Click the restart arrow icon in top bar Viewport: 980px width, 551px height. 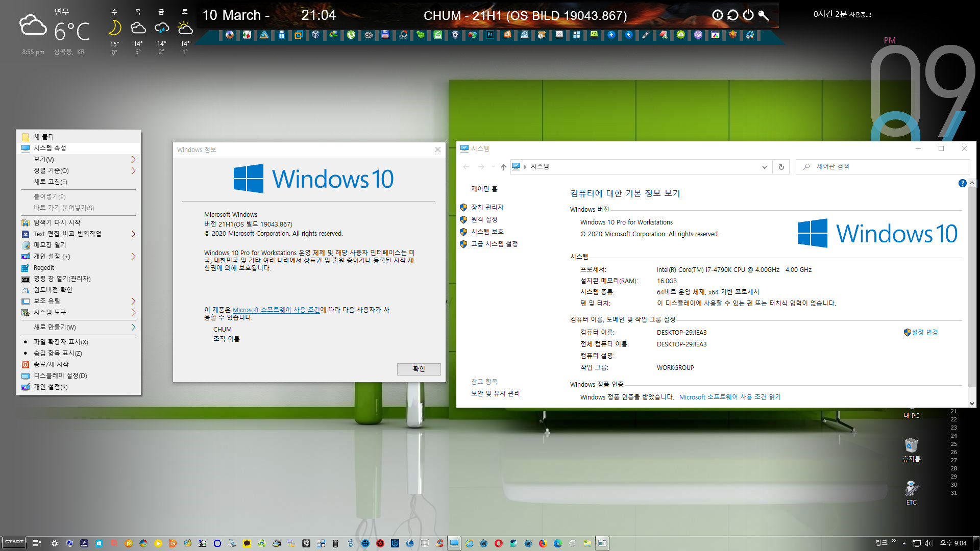tap(732, 15)
